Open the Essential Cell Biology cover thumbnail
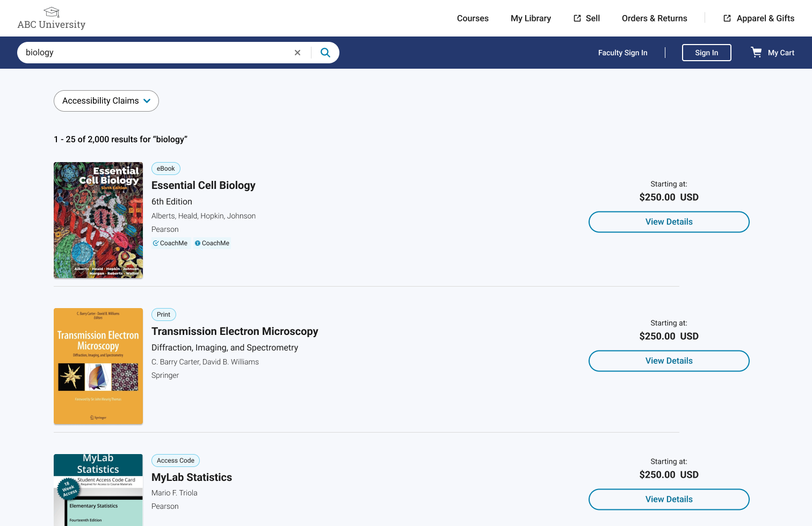 98,220
